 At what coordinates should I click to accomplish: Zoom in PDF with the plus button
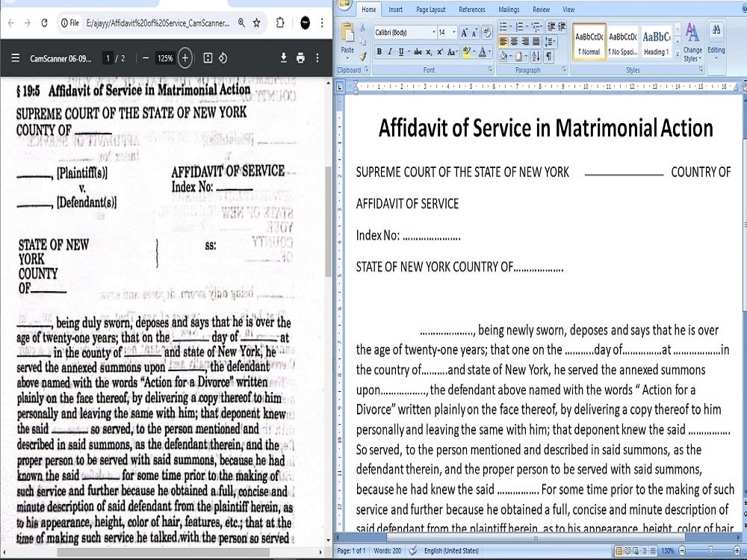pyautogui.click(x=185, y=58)
